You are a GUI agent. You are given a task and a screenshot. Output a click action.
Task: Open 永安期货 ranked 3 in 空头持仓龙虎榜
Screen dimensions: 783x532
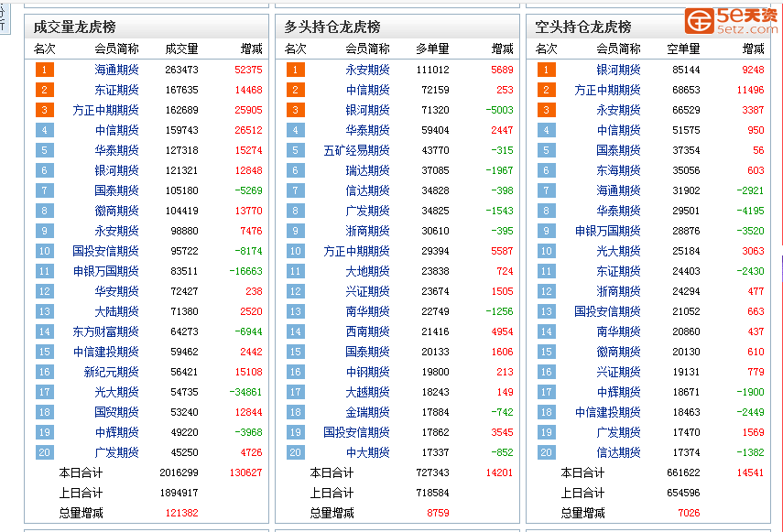[x=618, y=110]
